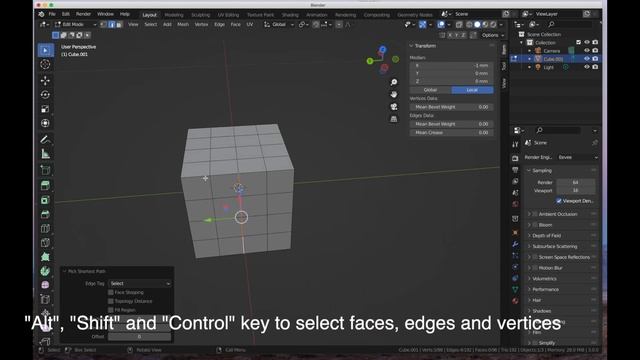Expand the Depth of Field panel
This screenshot has width=640, height=360.
click(529, 236)
